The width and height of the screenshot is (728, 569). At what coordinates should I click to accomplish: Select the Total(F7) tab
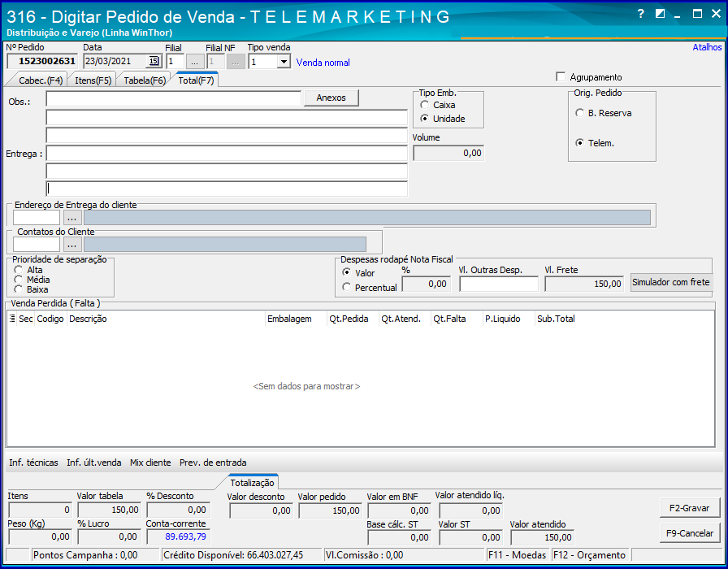196,80
